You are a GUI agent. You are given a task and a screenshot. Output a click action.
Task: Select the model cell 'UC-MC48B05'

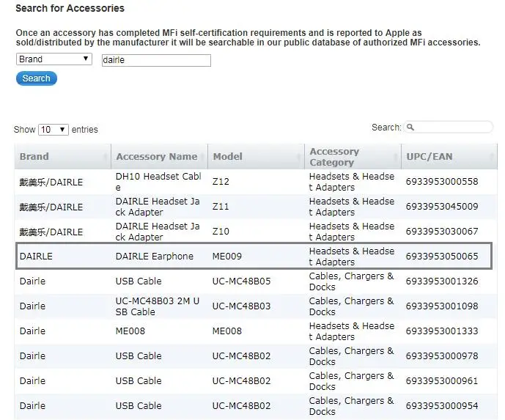coord(241,281)
